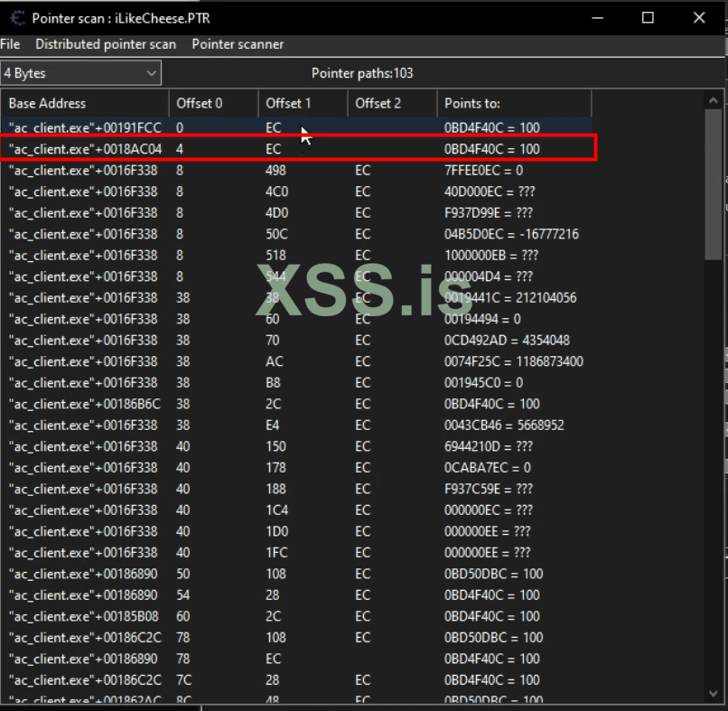Sort by Base Address column header

coord(85,103)
